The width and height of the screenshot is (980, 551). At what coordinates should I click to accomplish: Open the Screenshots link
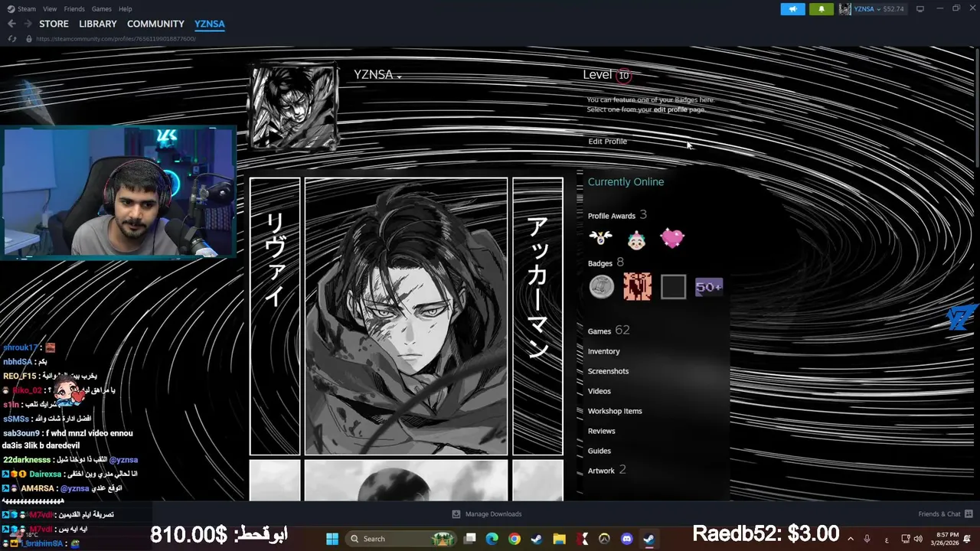click(608, 371)
